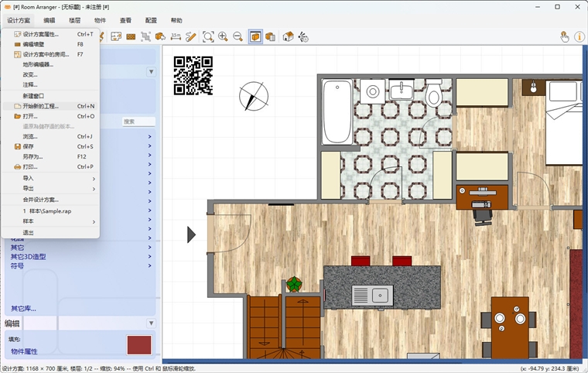The image size is (588, 373).
Task: Click 退出 to exit
Action: pos(50,233)
